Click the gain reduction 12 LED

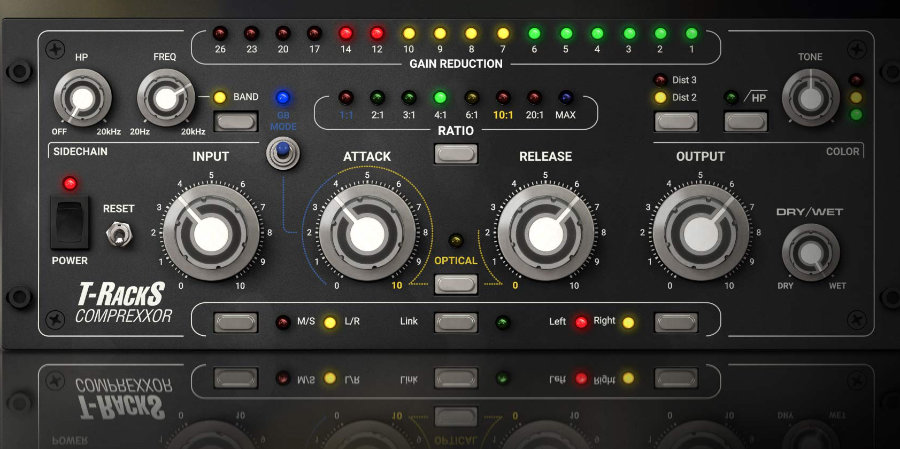377,33
